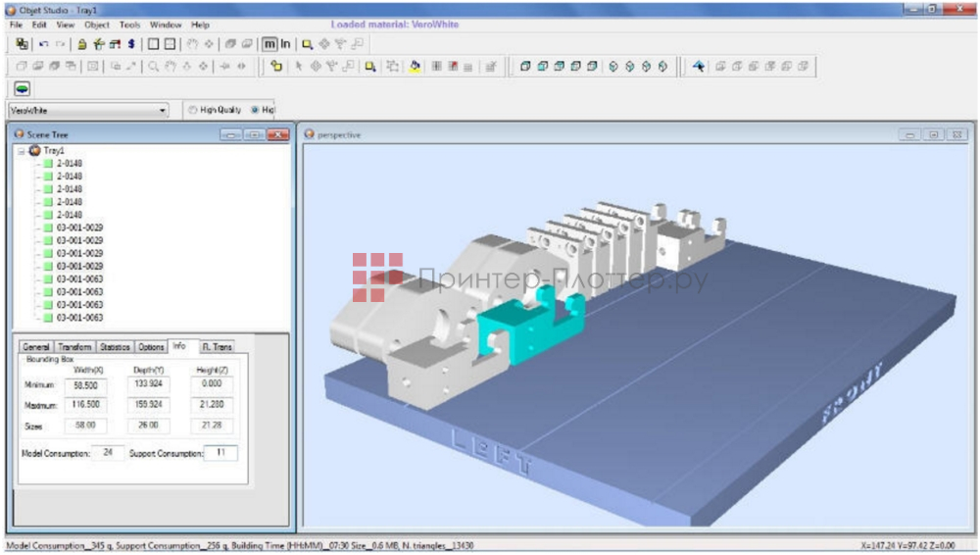Click the blue plane select-by-cursor icon

click(x=699, y=67)
